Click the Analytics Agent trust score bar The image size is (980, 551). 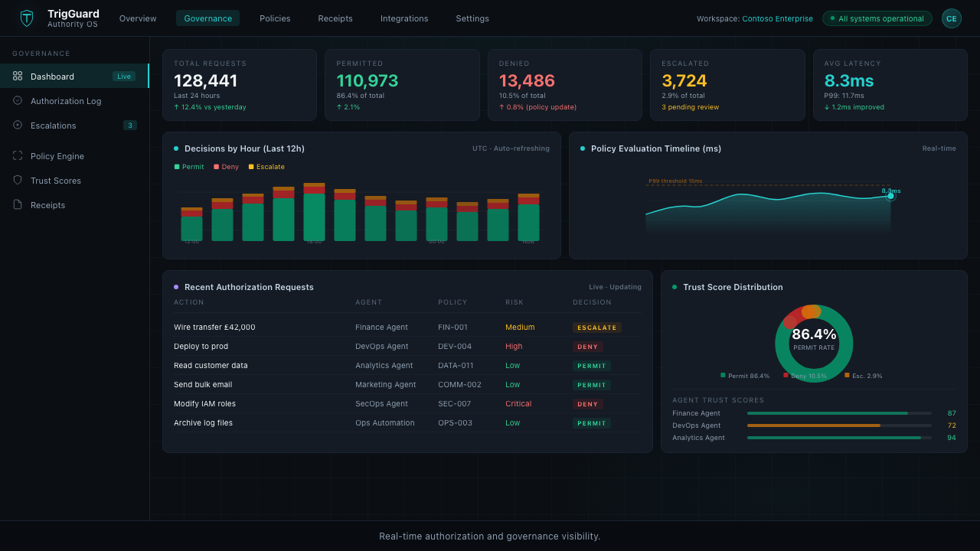click(840, 438)
